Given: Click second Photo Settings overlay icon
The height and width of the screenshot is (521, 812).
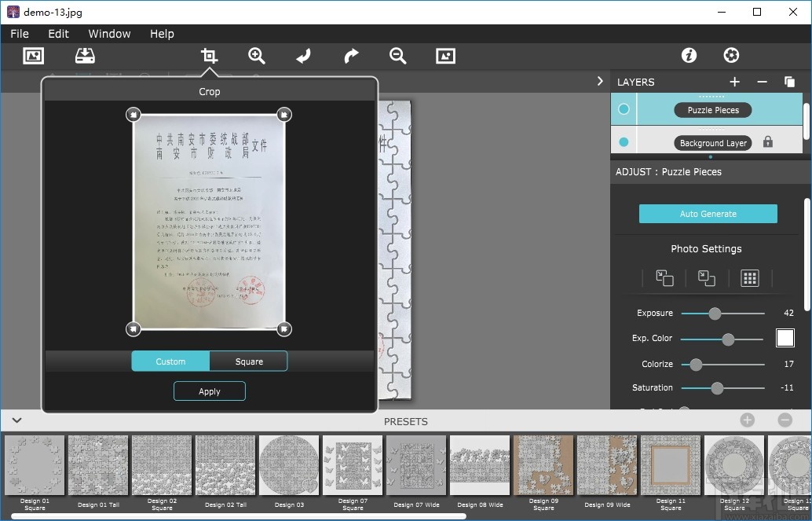Looking at the screenshot, I should [x=706, y=278].
